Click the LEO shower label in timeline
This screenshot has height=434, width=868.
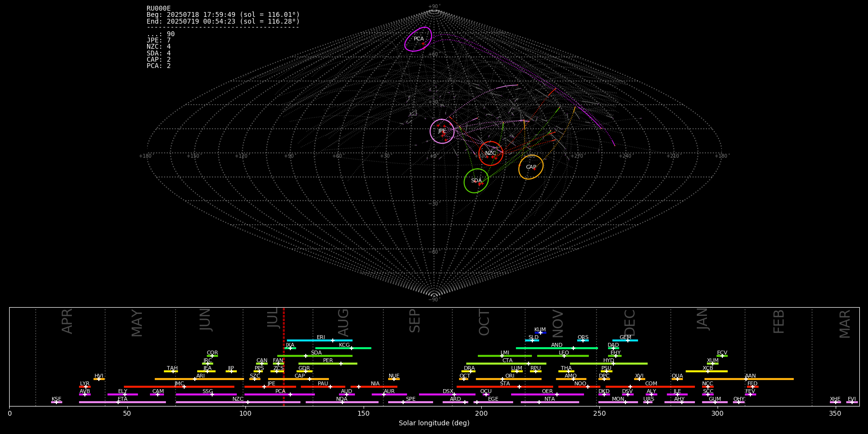point(564,353)
